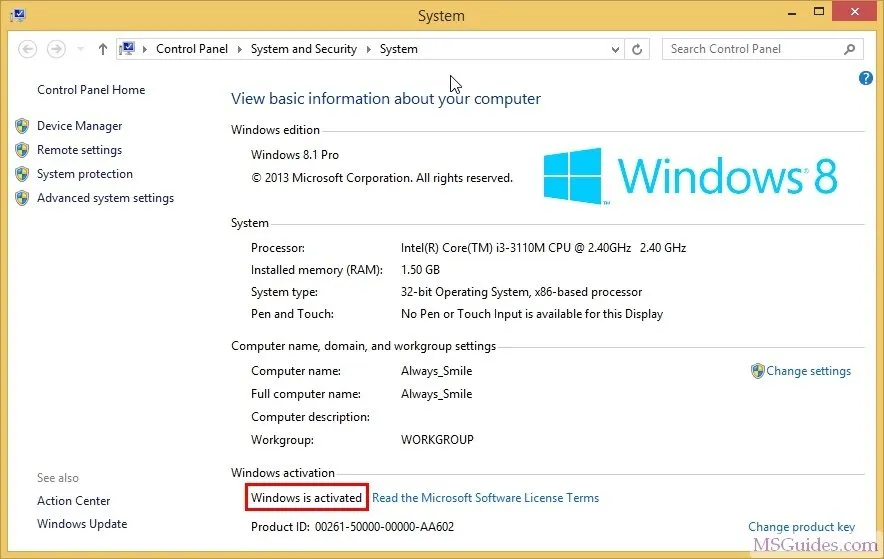Click the Windows is activated status text
The width and height of the screenshot is (884, 559).
point(306,498)
